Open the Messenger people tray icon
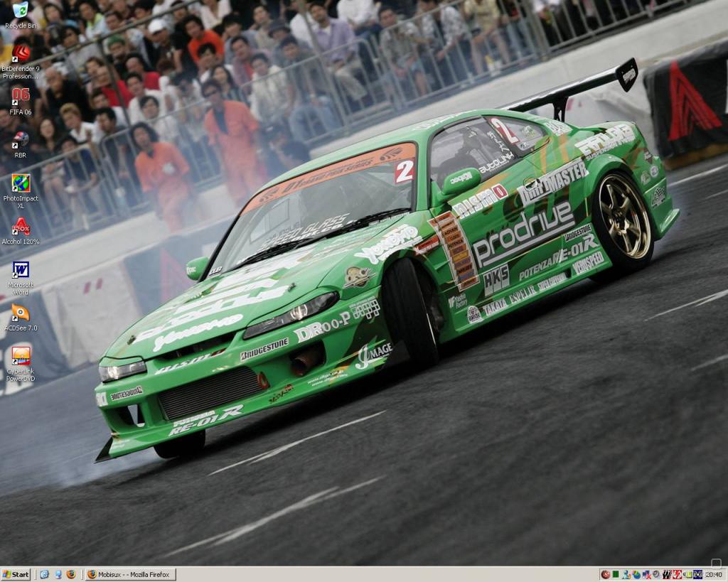 click(626, 575)
